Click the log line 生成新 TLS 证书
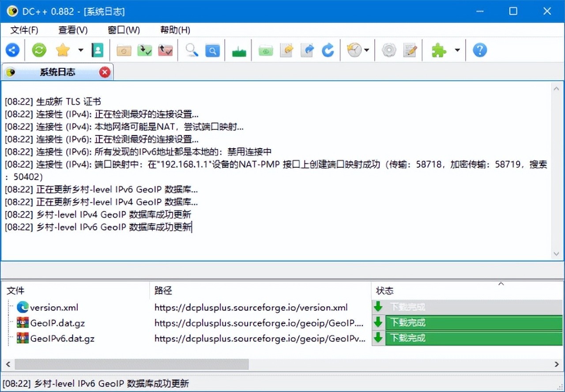 tap(53, 102)
